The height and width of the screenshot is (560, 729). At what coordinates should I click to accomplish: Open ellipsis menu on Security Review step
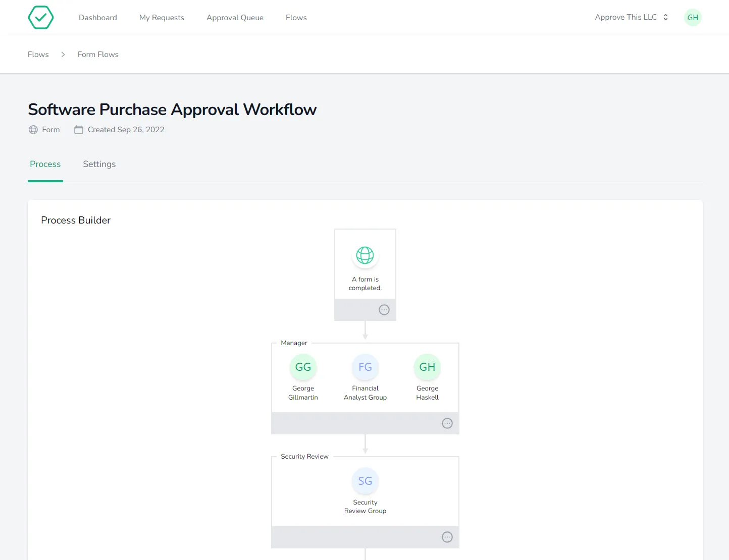447,537
